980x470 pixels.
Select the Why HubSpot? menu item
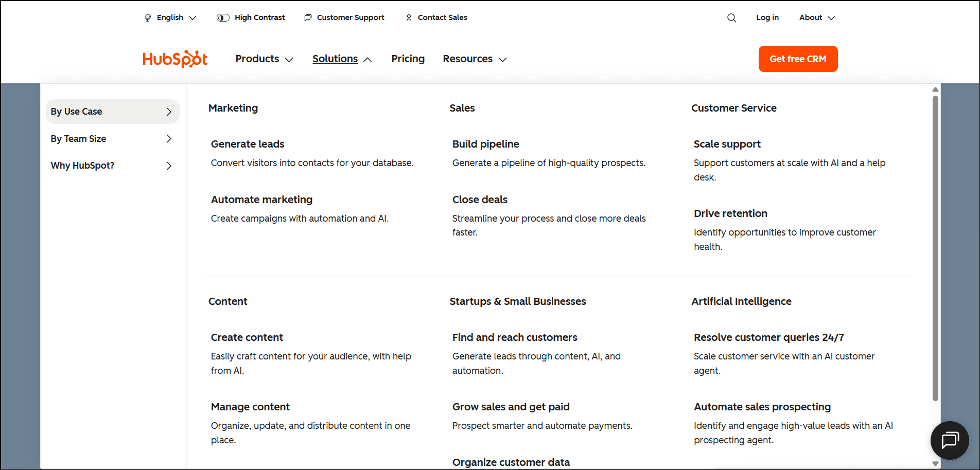[x=112, y=166]
